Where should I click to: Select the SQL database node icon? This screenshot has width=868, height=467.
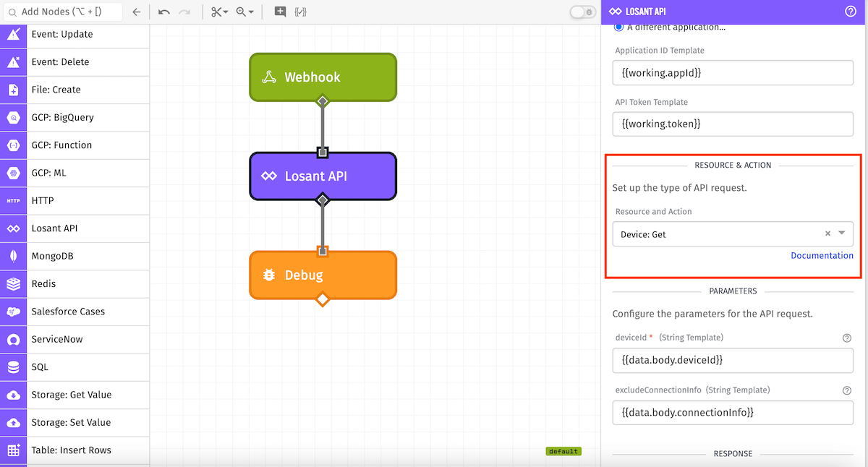(13, 367)
